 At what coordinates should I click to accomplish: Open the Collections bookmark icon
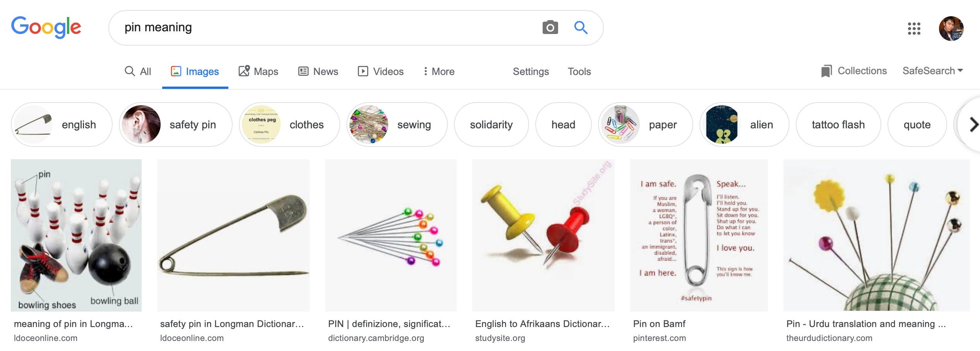(826, 71)
